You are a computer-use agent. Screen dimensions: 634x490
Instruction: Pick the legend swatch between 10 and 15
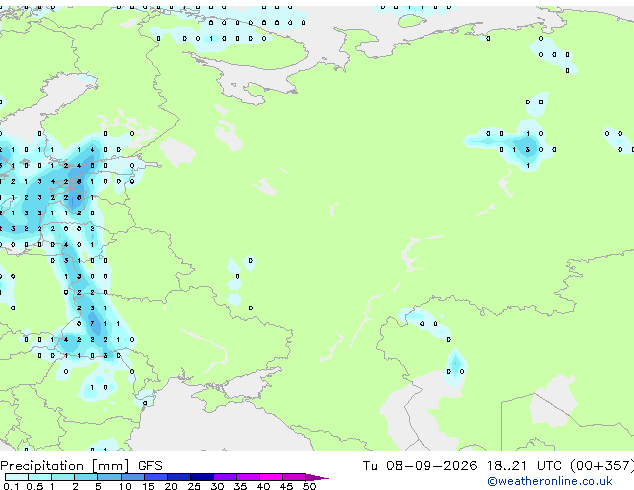pyautogui.click(x=133, y=477)
